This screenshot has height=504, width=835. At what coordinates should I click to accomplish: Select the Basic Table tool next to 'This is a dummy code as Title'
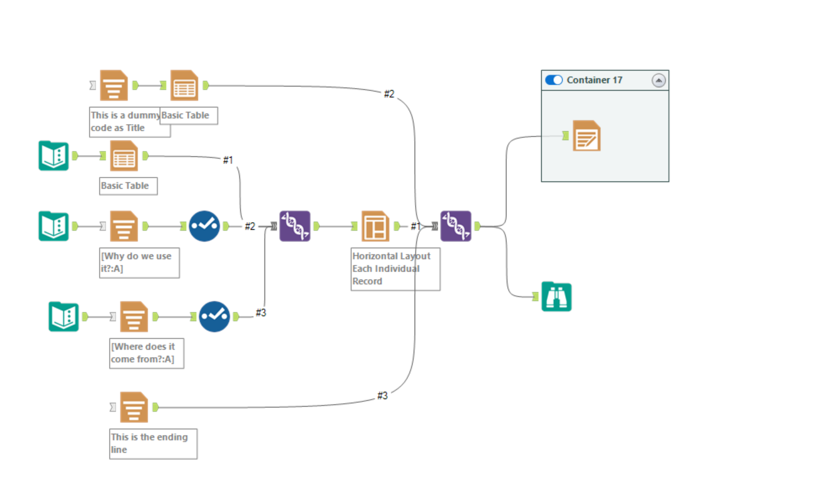pos(183,85)
